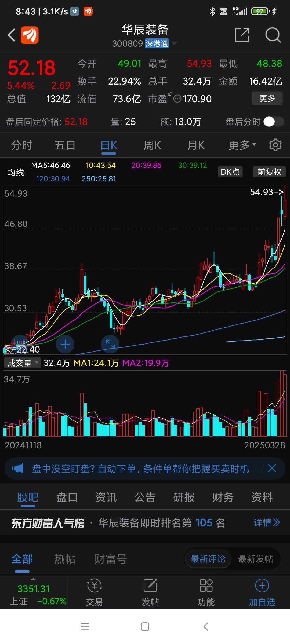Tap the share icon in header

pyautogui.click(x=242, y=35)
